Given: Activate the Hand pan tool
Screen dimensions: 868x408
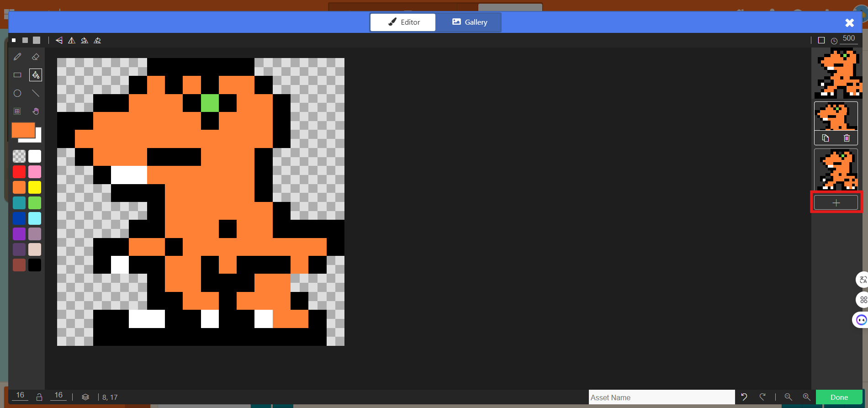Looking at the screenshot, I should point(36,111).
